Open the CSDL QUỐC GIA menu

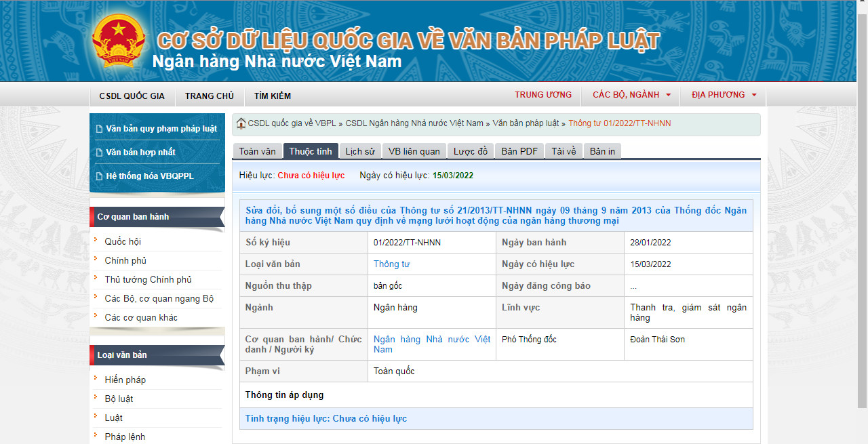coord(132,96)
